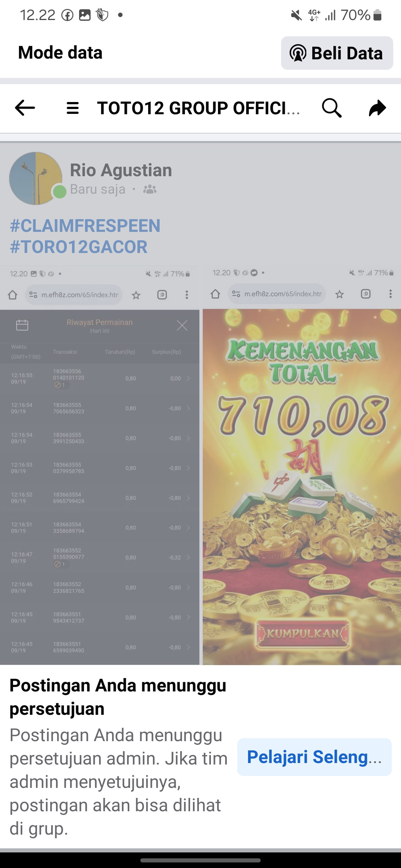Open the hamburger menu beside group title

point(73,108)
